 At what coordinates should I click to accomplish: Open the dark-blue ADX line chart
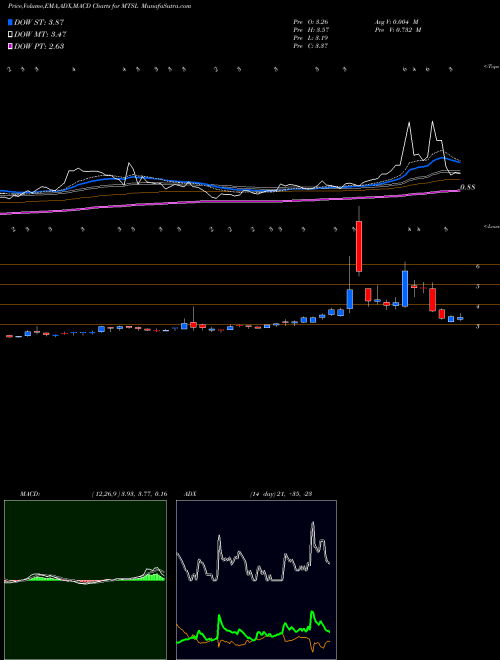(256, 580)
